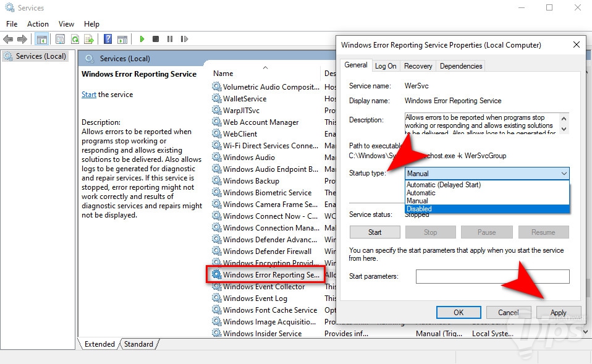Click OK in the properties dialog
This screenshot has width=592, height=364.
coord(459,312)
